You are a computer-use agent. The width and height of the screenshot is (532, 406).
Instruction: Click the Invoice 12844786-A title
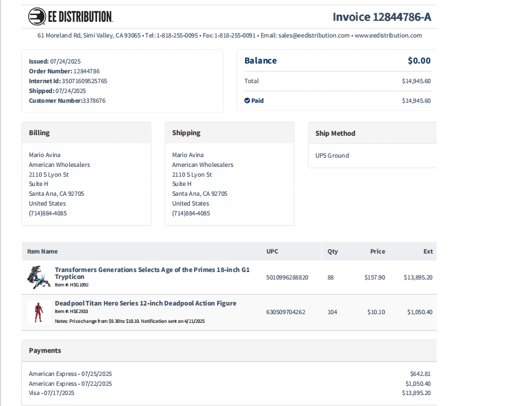point(381,17)
